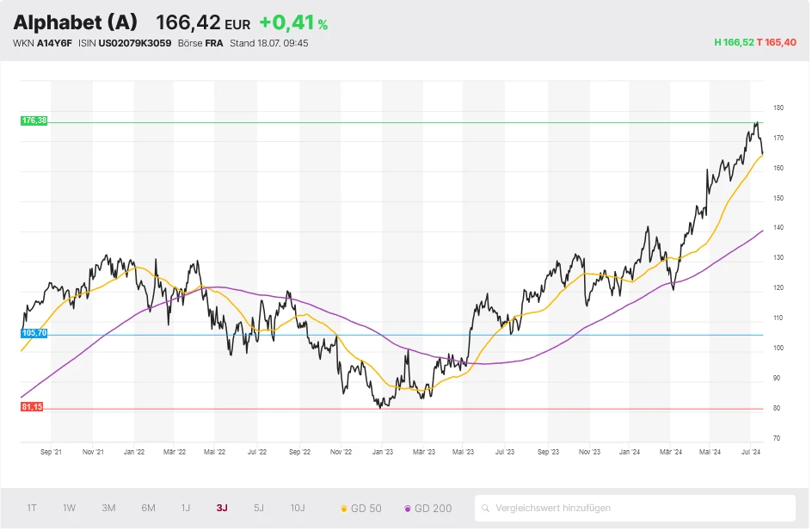Open the Börse FRA exchange selector
This screenshot has width=812, height=531.
coord(200,43)
